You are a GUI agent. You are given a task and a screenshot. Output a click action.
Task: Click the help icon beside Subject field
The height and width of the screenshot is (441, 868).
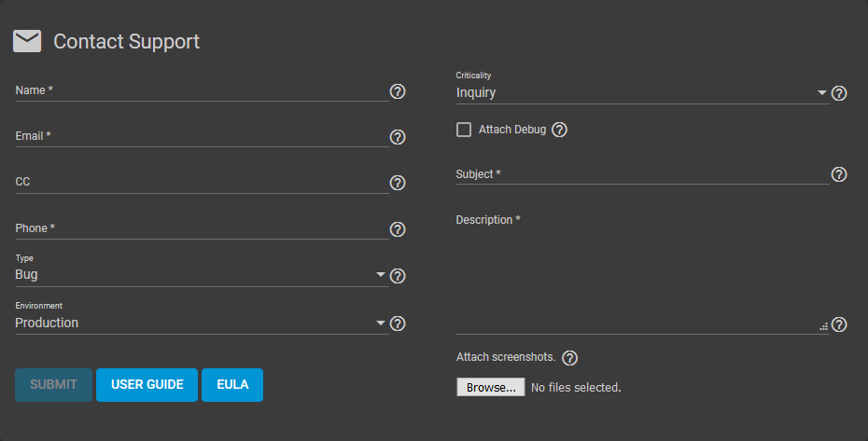coord(839,174)
